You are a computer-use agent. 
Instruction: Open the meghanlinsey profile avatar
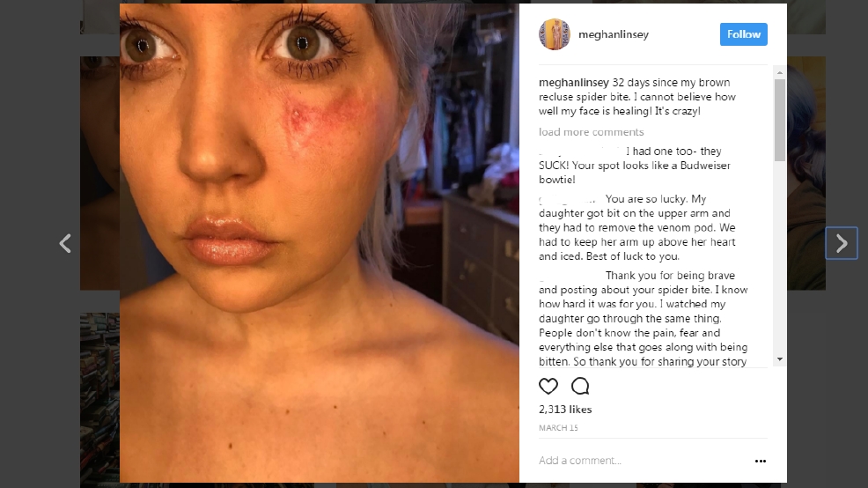point(554,34)
